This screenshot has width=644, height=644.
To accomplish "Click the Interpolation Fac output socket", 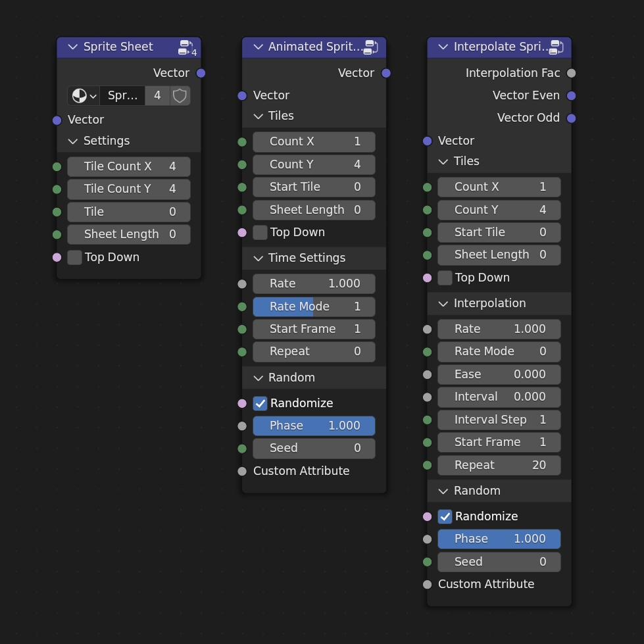I will coord(571,73).
